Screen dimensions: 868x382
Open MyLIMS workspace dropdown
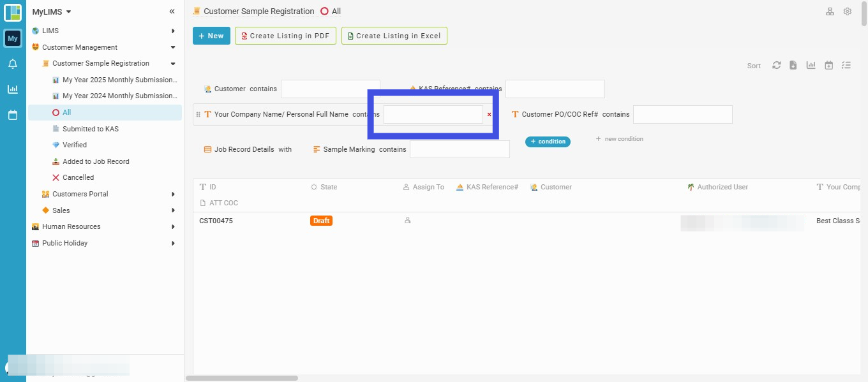click(52, 11)
